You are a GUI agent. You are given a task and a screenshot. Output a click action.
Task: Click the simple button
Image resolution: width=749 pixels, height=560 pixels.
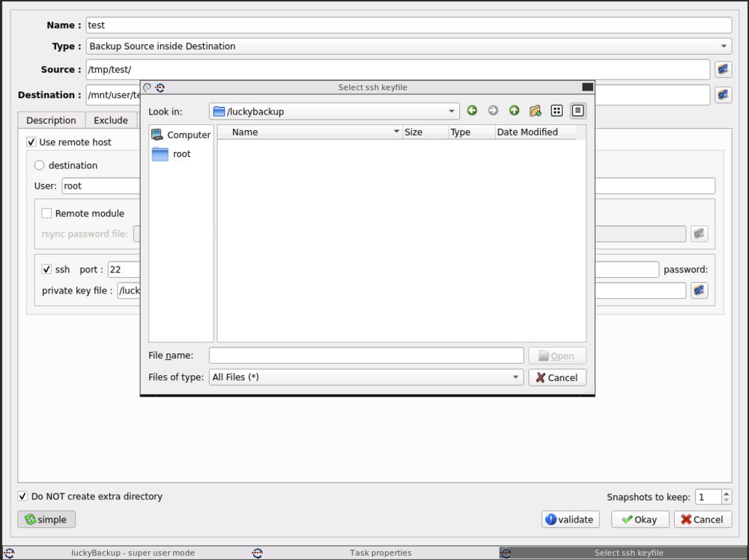[46, 520]
